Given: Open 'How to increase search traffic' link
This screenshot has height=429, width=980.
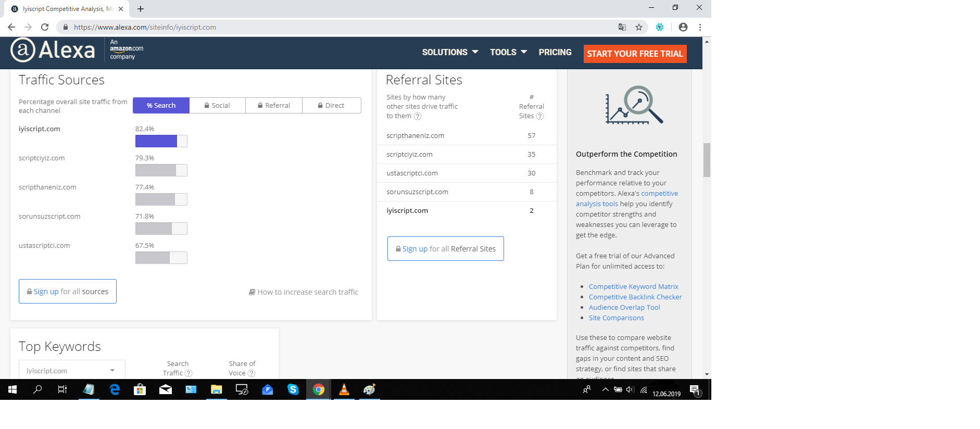Looking at the screenshot, I should point(304,292).
